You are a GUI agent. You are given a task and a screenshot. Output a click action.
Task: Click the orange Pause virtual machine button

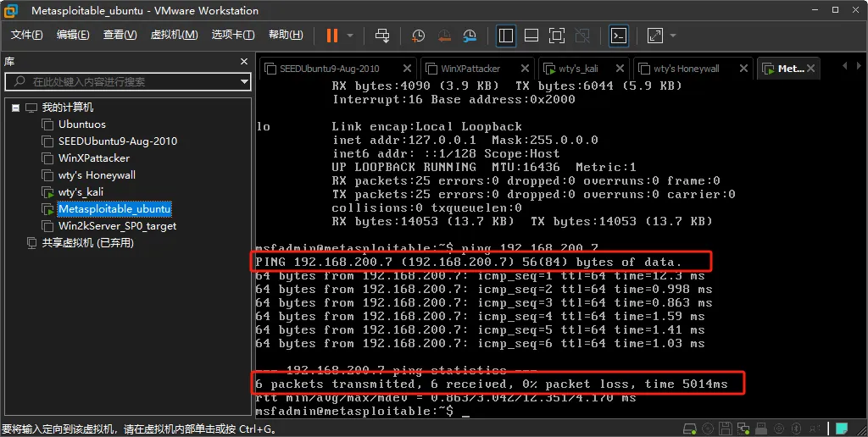pyautogui.click(x=332, y=36)
